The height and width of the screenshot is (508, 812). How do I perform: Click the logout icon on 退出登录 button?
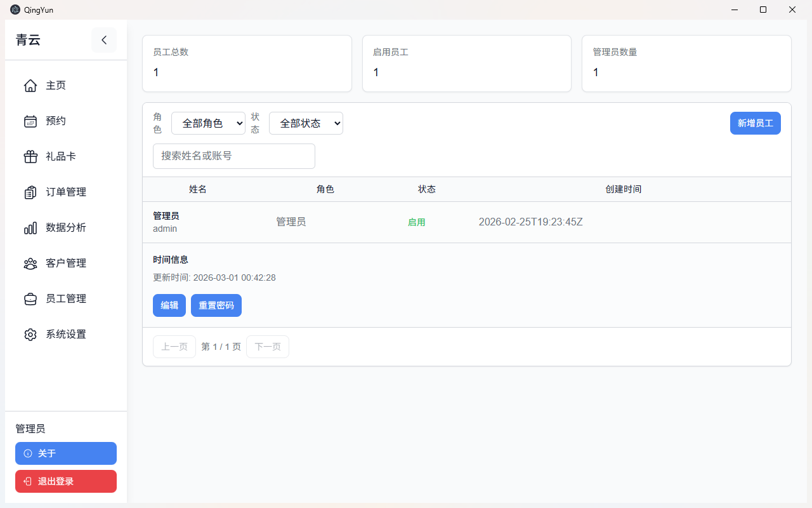[x=28, y=481]
